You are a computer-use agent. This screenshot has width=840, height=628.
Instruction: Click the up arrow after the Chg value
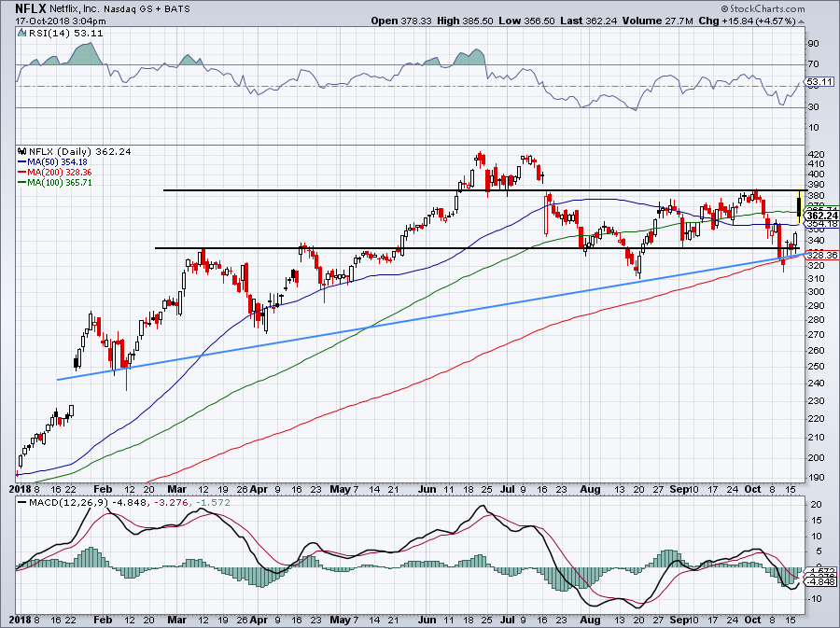[801, 21]
